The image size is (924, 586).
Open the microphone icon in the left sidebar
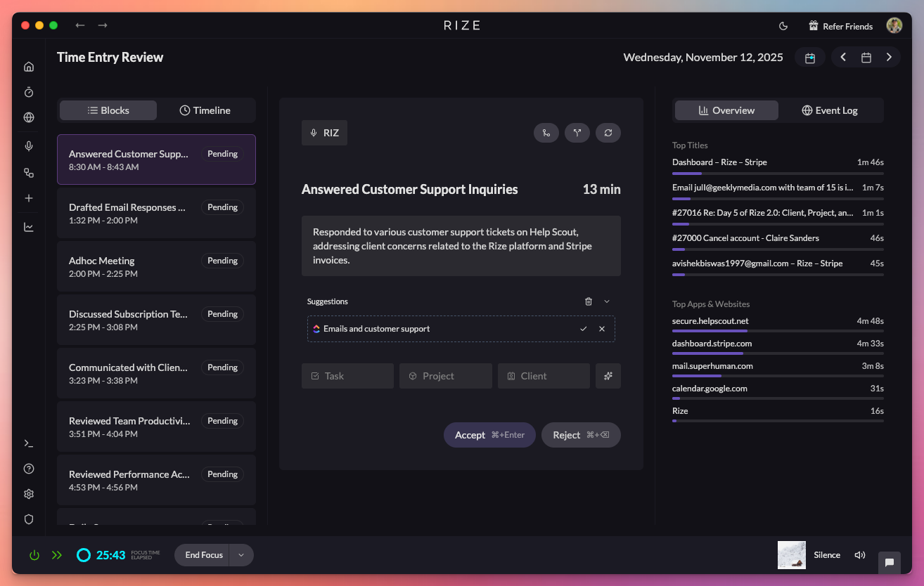tap(29, 146)
